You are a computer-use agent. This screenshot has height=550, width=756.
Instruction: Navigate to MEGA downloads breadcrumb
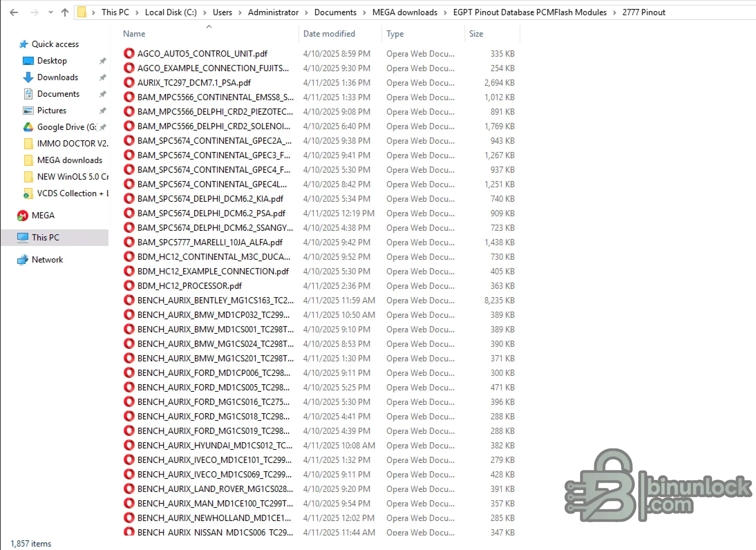coord(405,12)
